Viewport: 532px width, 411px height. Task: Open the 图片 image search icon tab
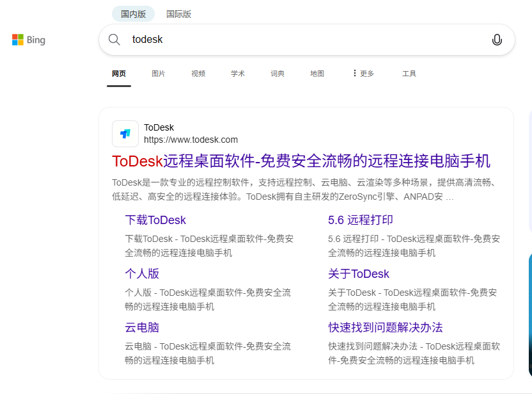[158, 73]
